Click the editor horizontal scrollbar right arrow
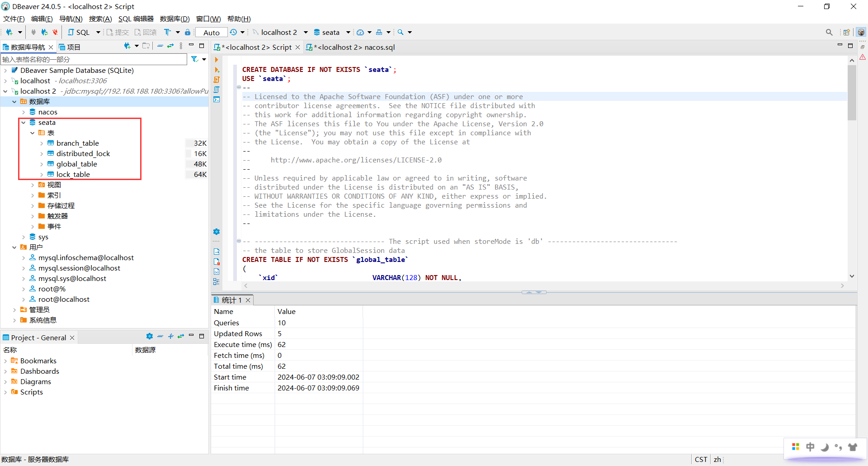 pyautogui.click(x=842, y=285)
